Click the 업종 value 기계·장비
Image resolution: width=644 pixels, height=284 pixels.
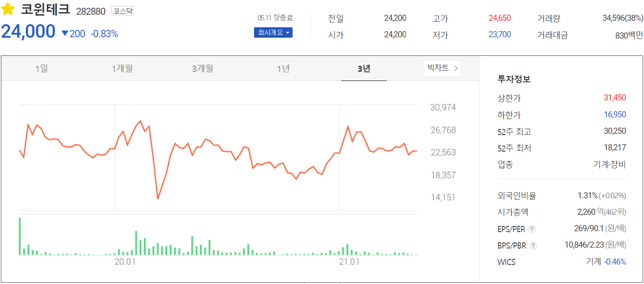tap(609, 165)
